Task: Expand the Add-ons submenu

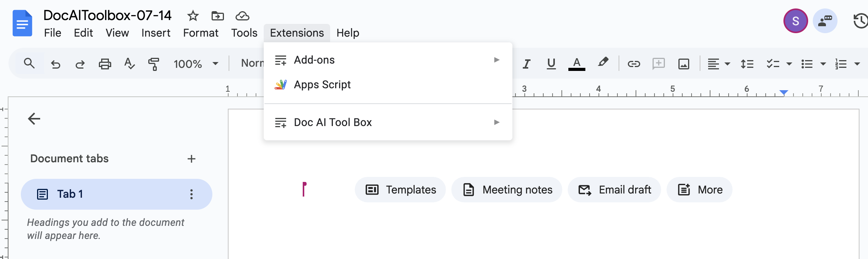Action: [x=388, y=60]
